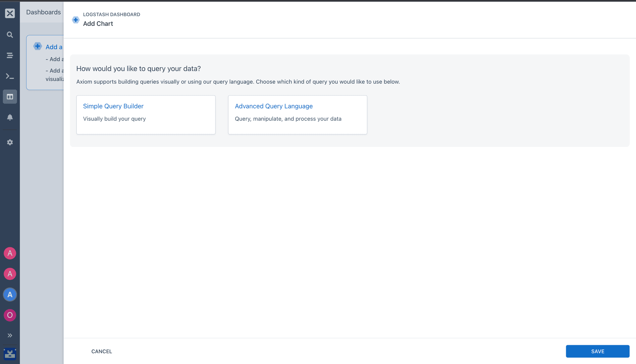
Task: Choose Advanced Query Language option
Action: (297, 114)
